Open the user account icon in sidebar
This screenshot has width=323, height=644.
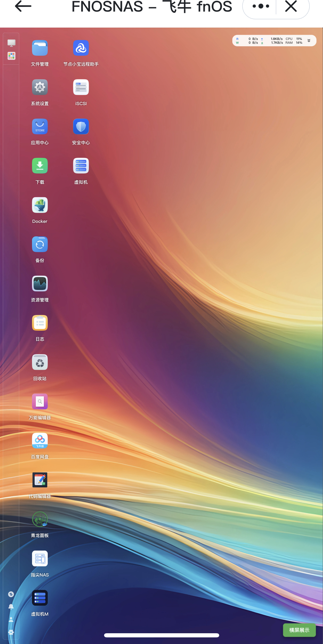click(11, 619)
